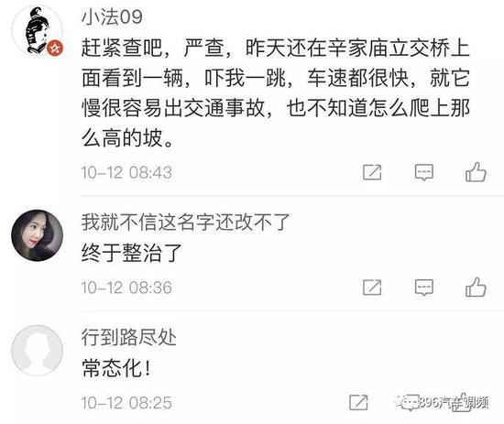Give a thumbs up to 终于整治了 comment
Image resolution: width=504 pixels, height=424 pixels.
pyautogui.click(x=476, y=287)
